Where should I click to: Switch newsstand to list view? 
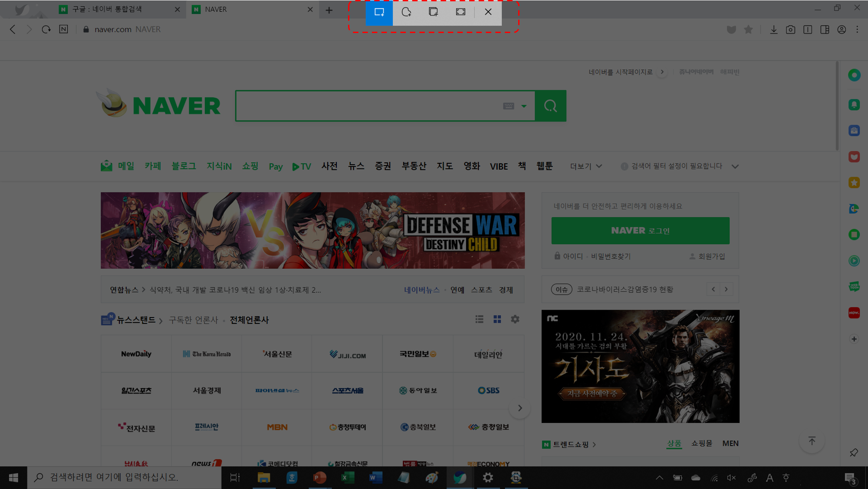click(479, 320)
